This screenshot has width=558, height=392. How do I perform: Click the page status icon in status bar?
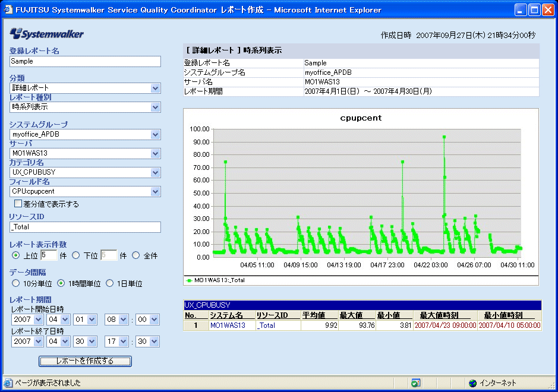coord(8,383)
